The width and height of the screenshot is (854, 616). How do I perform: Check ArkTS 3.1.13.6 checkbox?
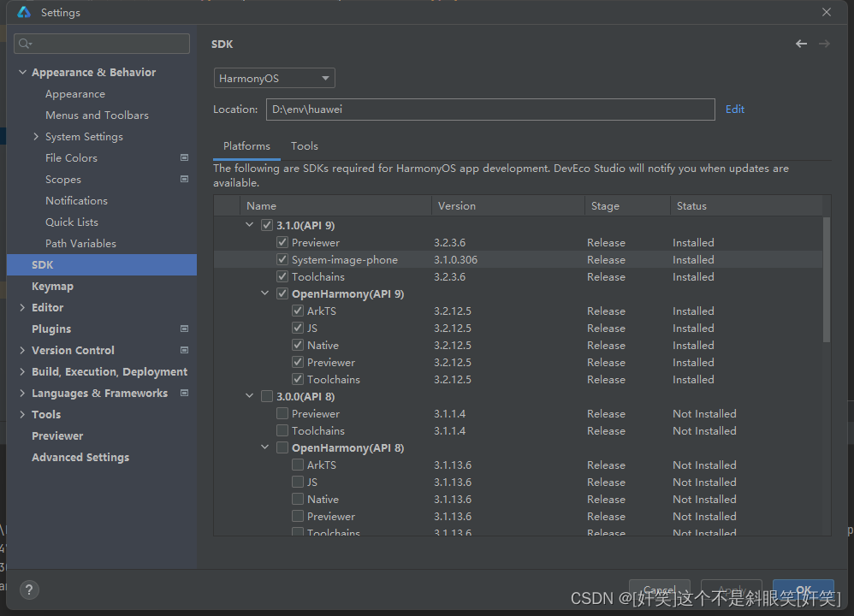tap(298, 465)
